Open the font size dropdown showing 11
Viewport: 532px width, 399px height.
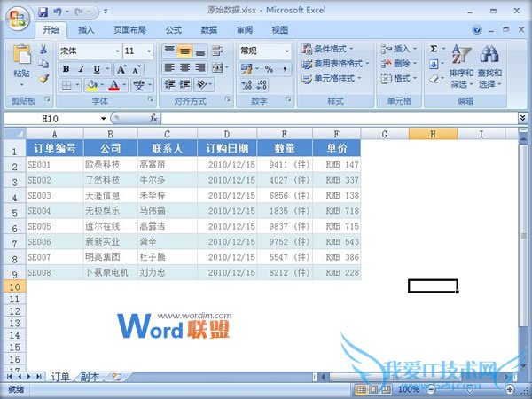click(149, 51)
